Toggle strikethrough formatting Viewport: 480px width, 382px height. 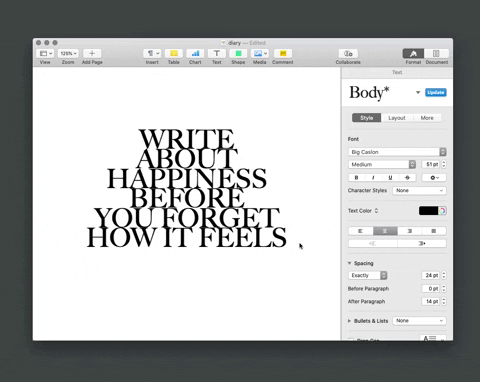coord(407,178)
